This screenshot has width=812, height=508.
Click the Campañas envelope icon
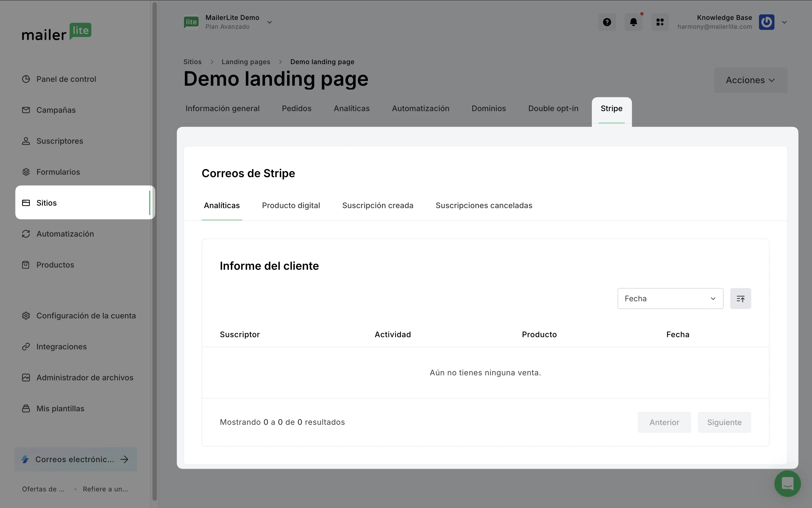point(26,110)
